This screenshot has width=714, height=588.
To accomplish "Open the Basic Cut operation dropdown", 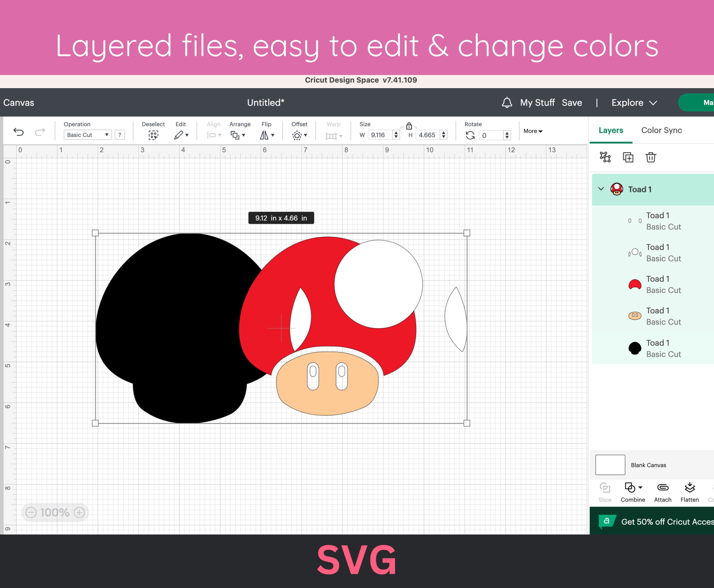I will click(x=87, y=135).
